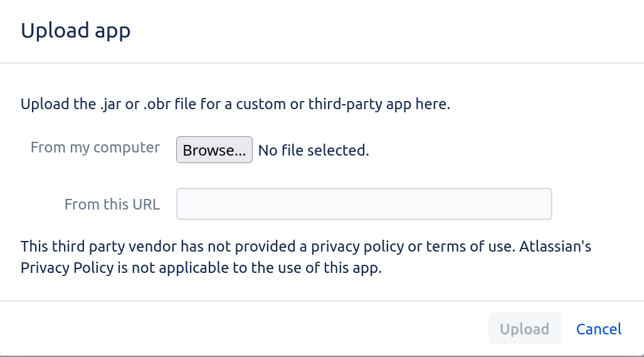This screenshot has width=644, height=357.
Task: Cancel the Upload app dialog
Action: point(599,329)
